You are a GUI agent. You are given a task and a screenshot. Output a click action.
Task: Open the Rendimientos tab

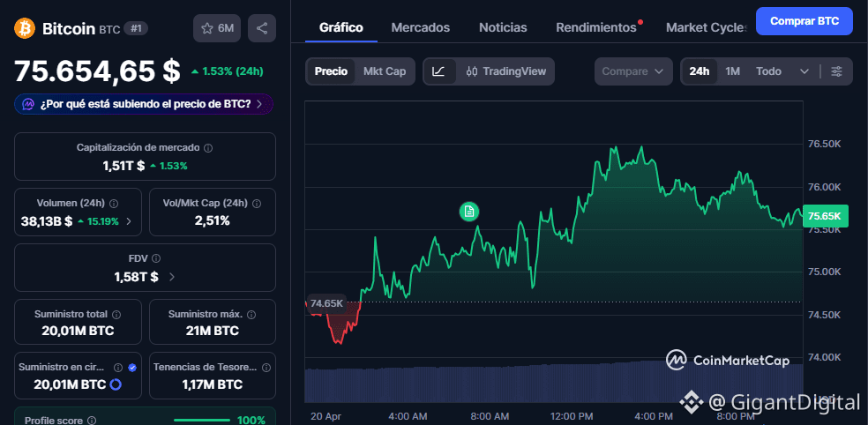(596, 27)
